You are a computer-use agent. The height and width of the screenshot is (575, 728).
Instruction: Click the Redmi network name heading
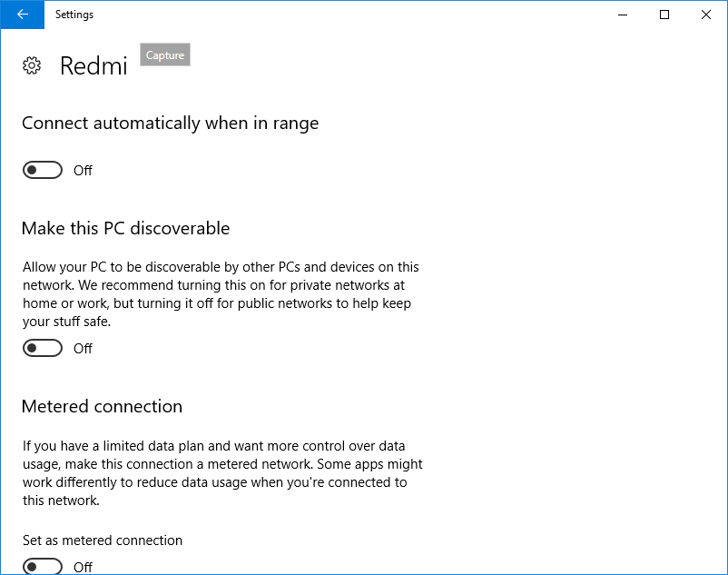93,66
